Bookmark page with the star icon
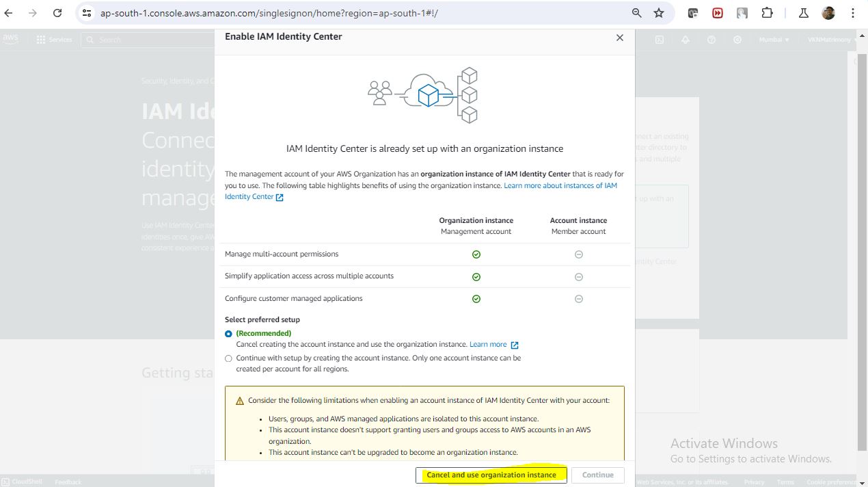Screen dimensions: 868x487 point(658,13)
